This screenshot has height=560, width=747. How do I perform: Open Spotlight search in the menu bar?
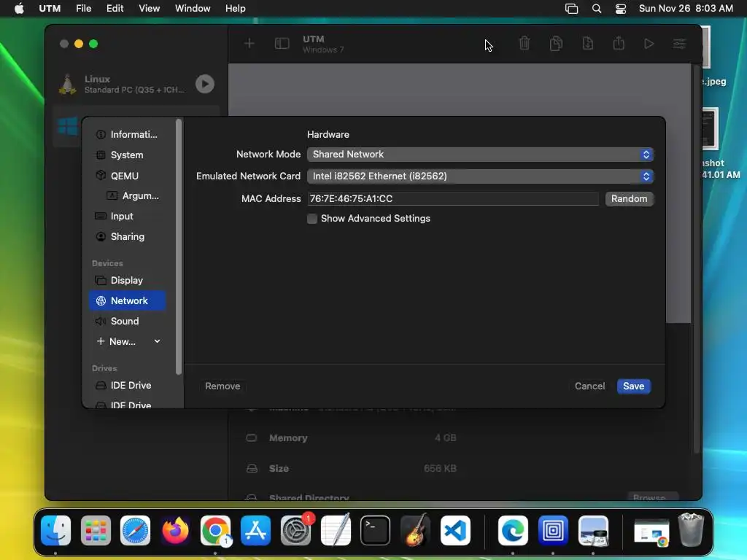[597, 9]
